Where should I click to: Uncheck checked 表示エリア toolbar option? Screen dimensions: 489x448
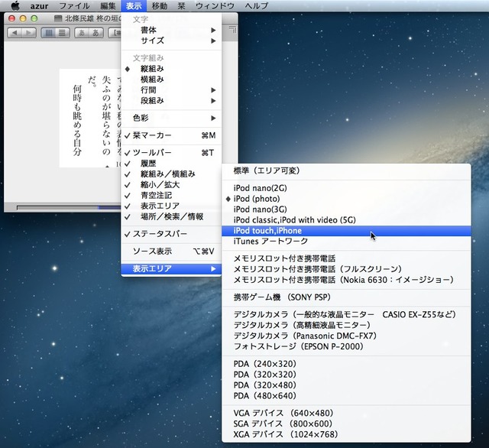tap(171, 206)
